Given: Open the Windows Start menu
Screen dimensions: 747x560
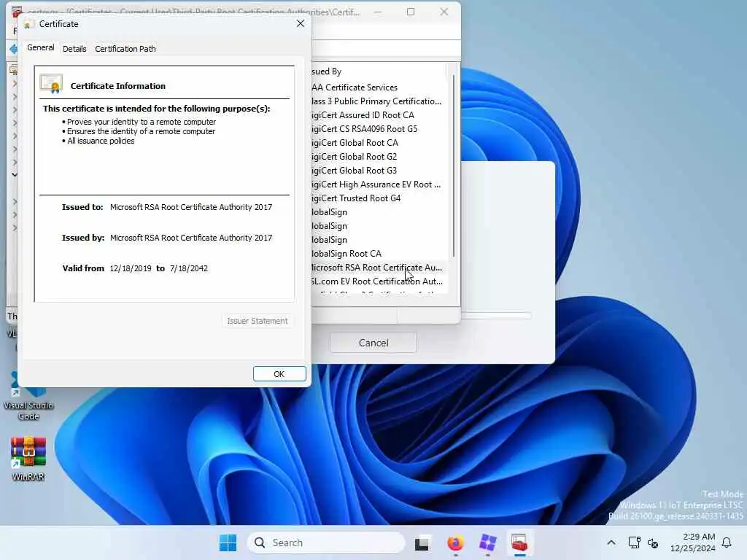Looking at the screenshot, I should click(228, 542).
